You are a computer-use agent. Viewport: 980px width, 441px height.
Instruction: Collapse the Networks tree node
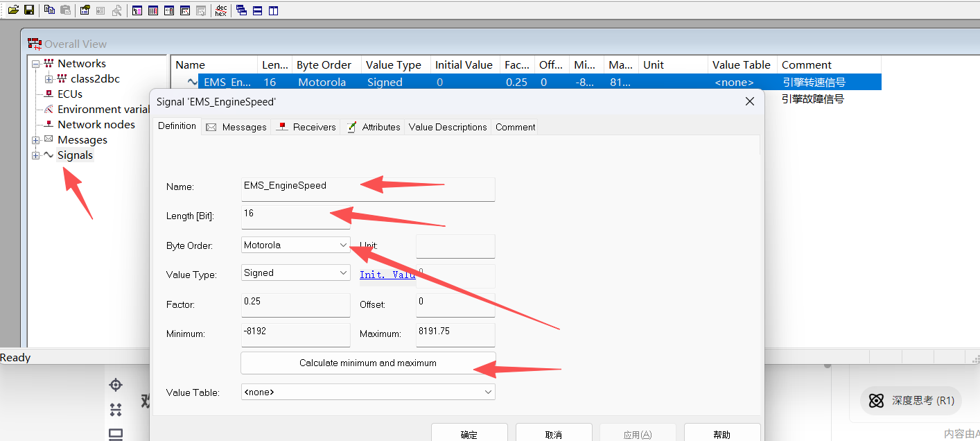(36, 64)
